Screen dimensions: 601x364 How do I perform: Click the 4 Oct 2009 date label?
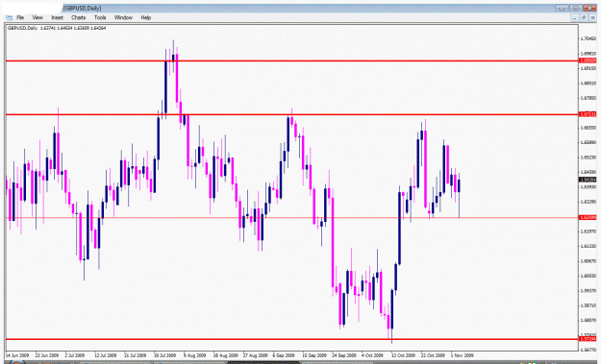coord(372,355)
